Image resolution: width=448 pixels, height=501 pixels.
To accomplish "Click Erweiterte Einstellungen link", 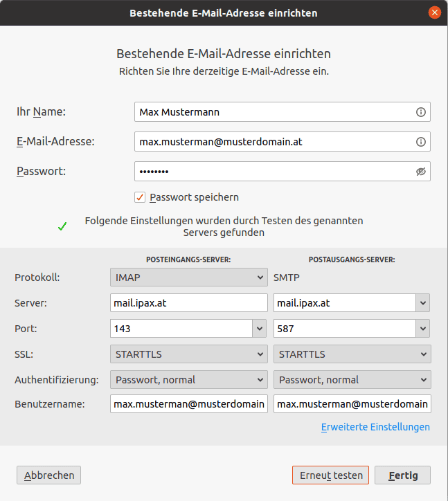I will tap(375, 427).
